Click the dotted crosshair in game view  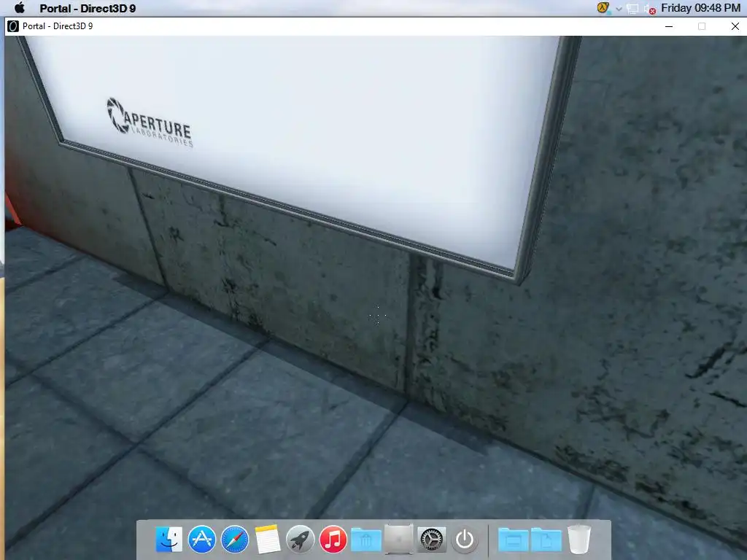(378, 316)
